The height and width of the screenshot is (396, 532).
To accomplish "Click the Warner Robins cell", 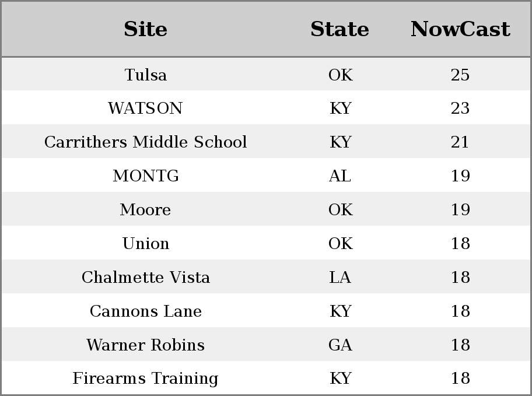I will [x=146, y=345].
